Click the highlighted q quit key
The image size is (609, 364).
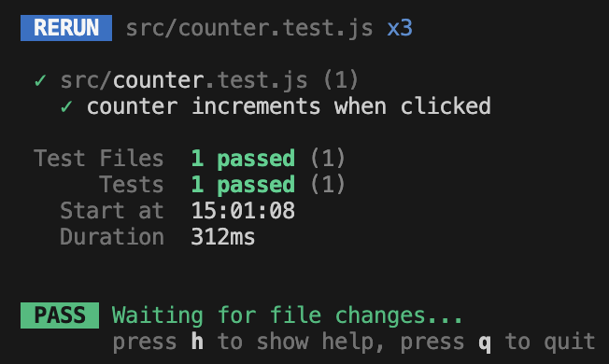(485, 343)
